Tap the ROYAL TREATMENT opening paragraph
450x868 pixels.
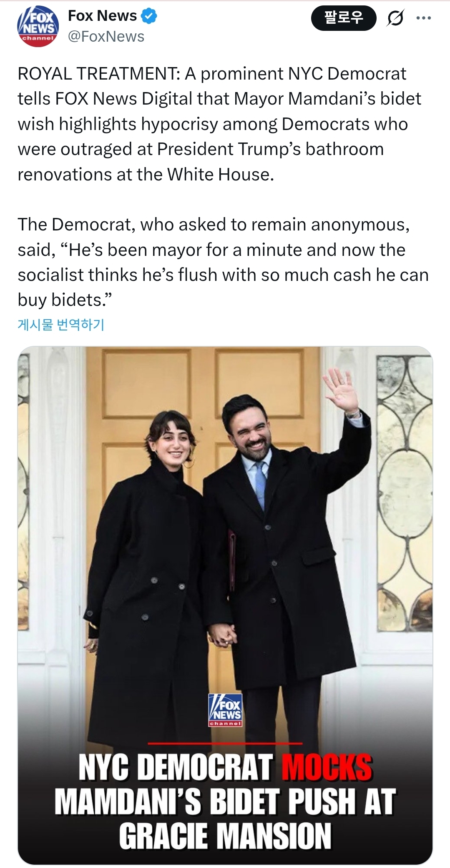pyautogui.click(x=219, y=124)
